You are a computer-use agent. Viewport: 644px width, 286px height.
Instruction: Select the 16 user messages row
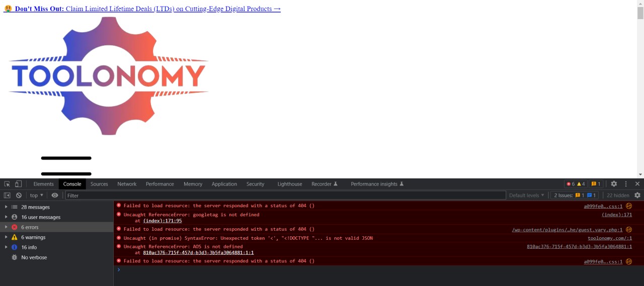[x=56, y=217]
